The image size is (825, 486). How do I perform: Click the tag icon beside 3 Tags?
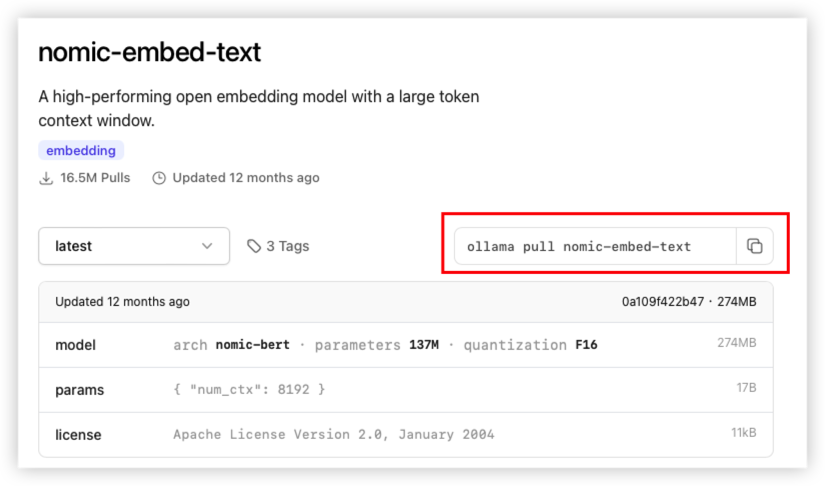click(254, 246)
